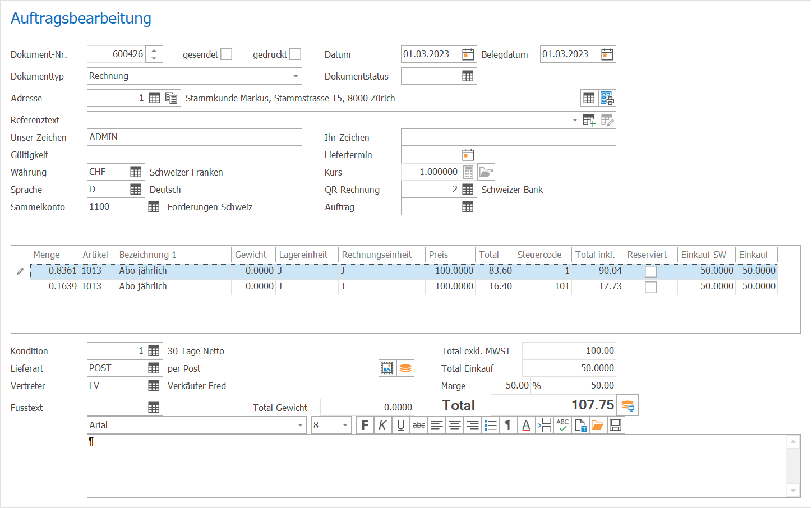Open the Belegdatum calendar picker
Viewport: 812px width, 508px height.
[x=607, y=54]
